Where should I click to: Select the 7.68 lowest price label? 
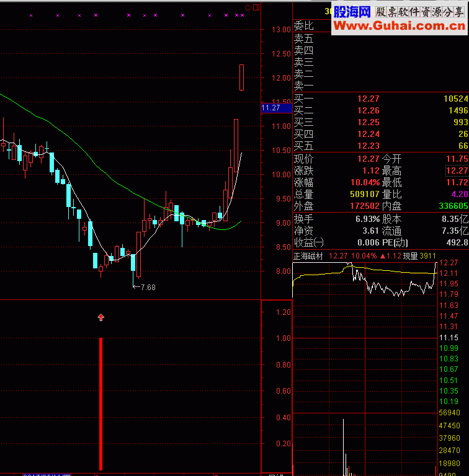pos(148,287)
